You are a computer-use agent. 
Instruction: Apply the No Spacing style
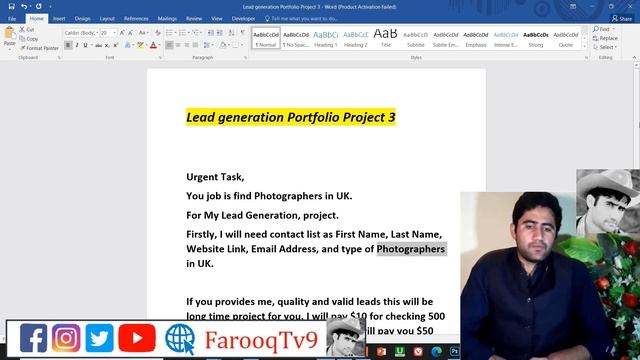(x=296, y=38)
